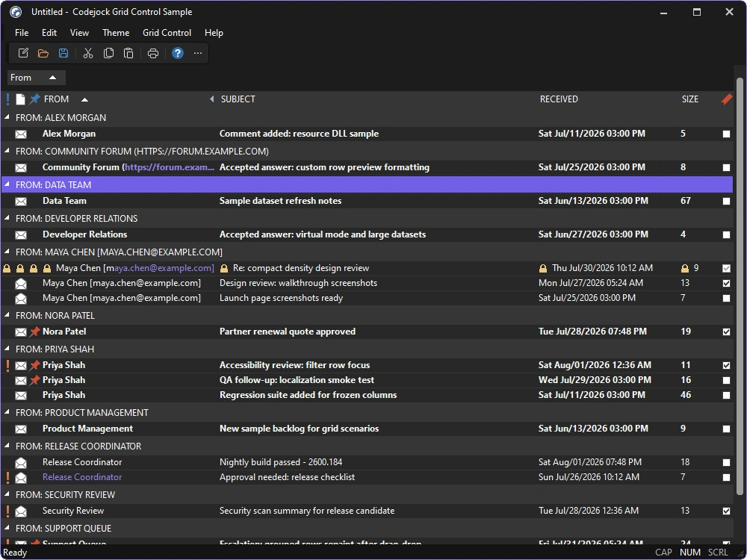Click the Copy toolbar icon
Screen dimensions: 747x560
click(x=108, y=53)
